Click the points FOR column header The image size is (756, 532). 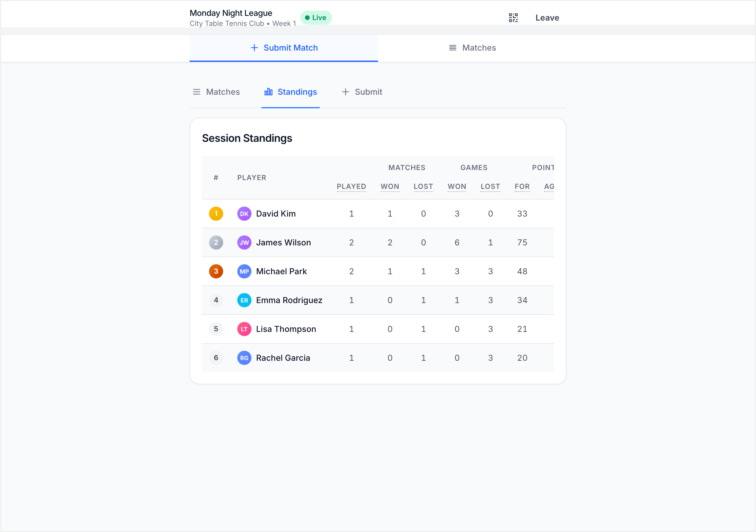click(522, 187)
